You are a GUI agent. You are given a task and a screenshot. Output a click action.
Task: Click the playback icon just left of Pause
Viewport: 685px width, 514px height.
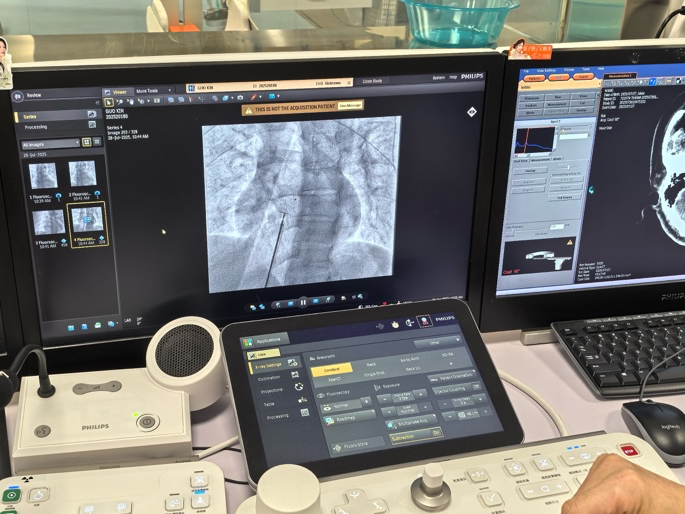[x=291, y=304]
